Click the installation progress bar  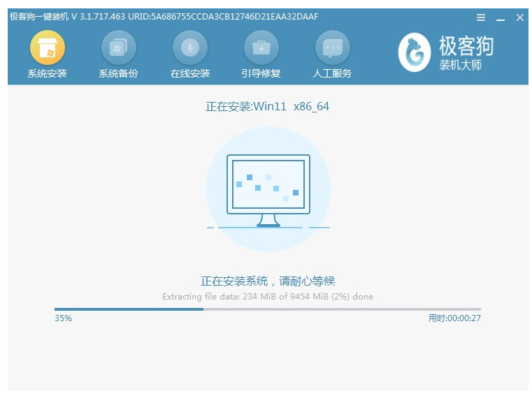pyautogui.click(x=267, y=309)
